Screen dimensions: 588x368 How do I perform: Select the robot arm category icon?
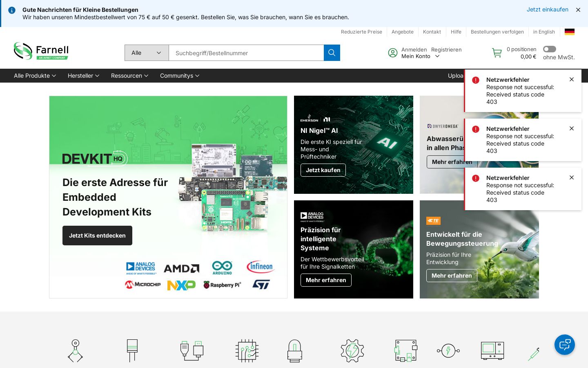pyautogui.click(x=75, y=351)
